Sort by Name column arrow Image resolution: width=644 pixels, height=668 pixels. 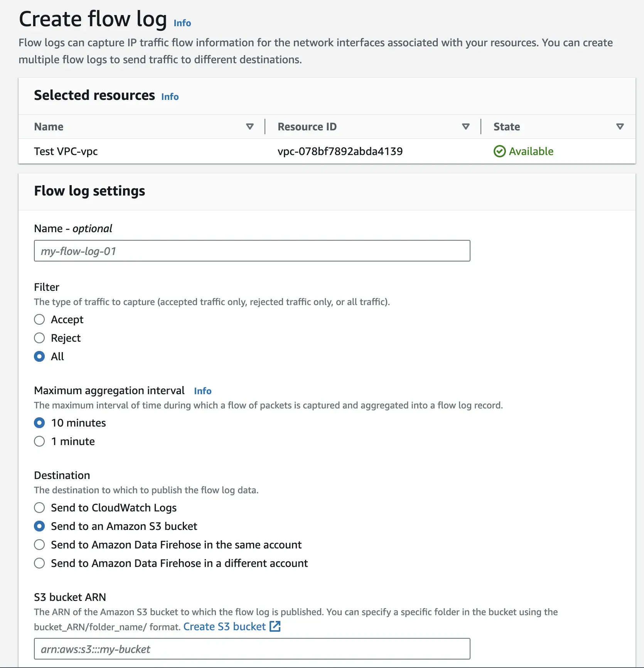250,127
